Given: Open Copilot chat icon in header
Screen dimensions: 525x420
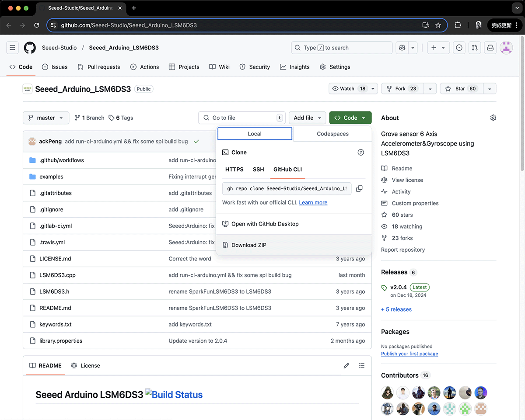Looking at the screenshot, I should coord(402,48).
